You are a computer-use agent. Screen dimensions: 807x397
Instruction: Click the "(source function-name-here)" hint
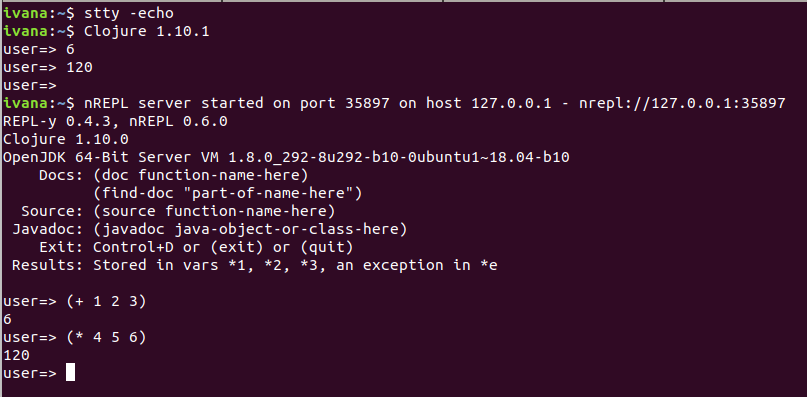214,212
